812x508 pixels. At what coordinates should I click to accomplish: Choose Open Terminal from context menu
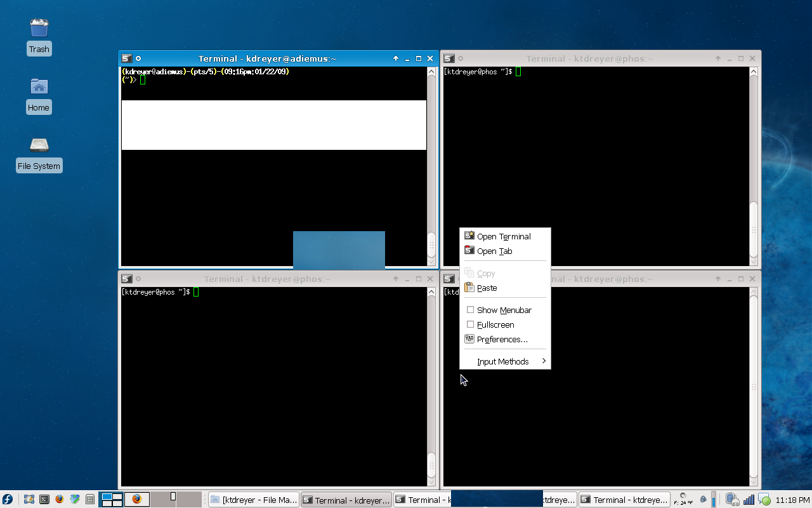(504, 236)
